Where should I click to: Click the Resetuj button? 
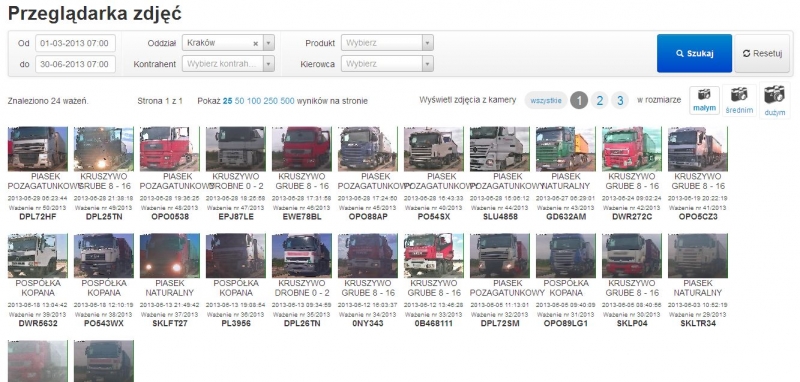[762, 54]
